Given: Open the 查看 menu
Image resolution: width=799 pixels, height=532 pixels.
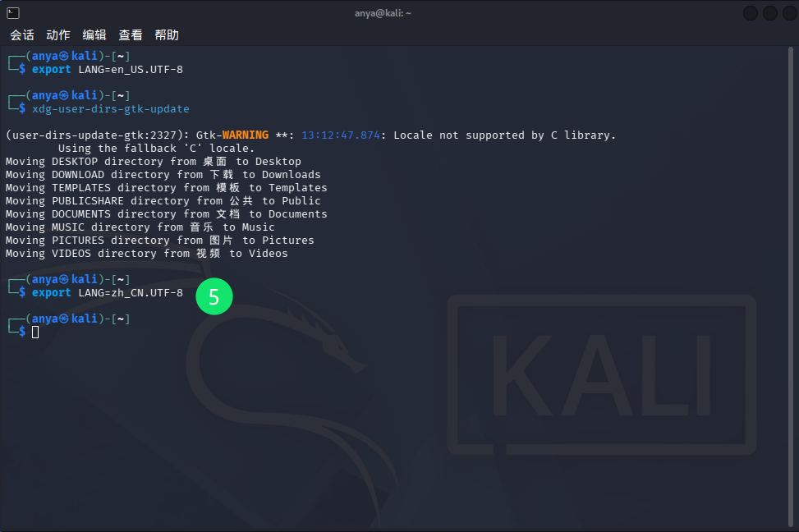Looking at the screenshot, I should coord(131,34).
